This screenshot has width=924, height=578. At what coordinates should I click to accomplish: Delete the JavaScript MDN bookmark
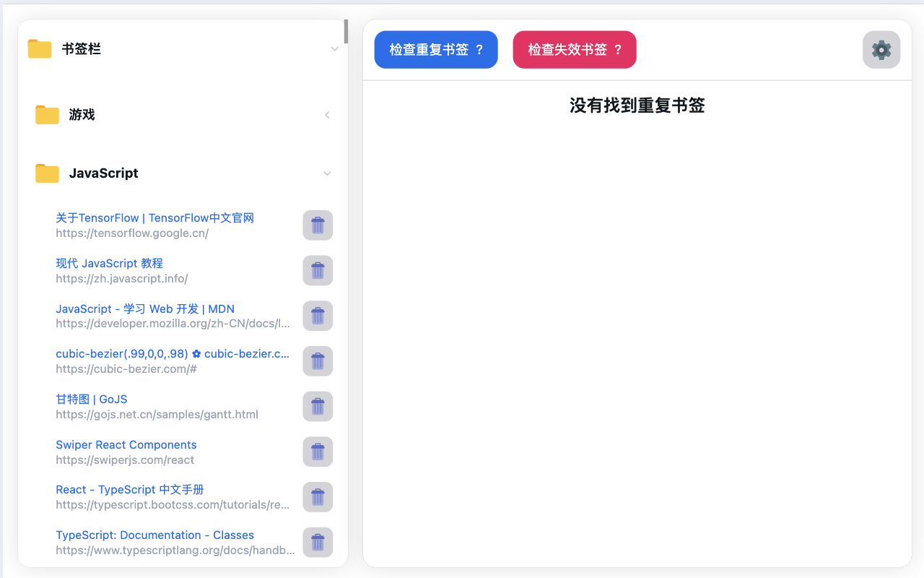click(x=318, y=316)
